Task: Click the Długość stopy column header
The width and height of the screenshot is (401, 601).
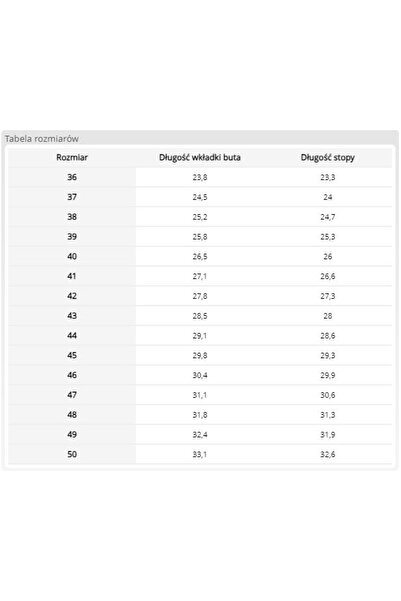Action: tap(327, 158)
